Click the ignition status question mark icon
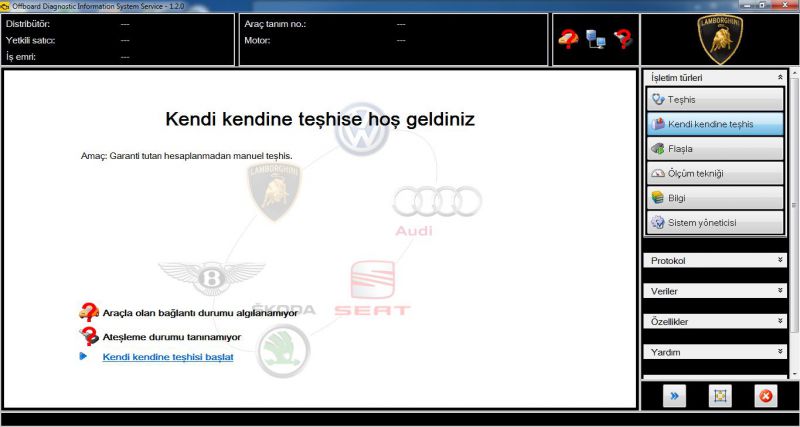This screenshot has height=427, width=800. [x=623, y=39]
